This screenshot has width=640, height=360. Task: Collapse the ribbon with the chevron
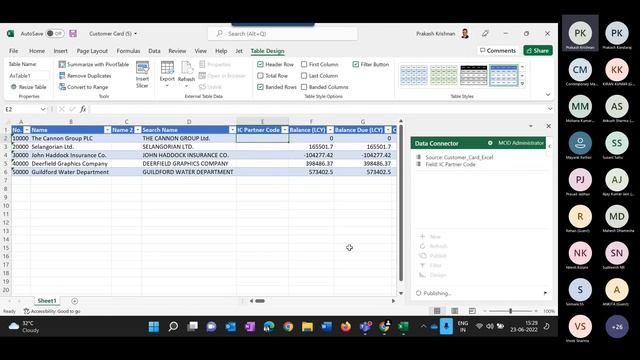[548, 95]
